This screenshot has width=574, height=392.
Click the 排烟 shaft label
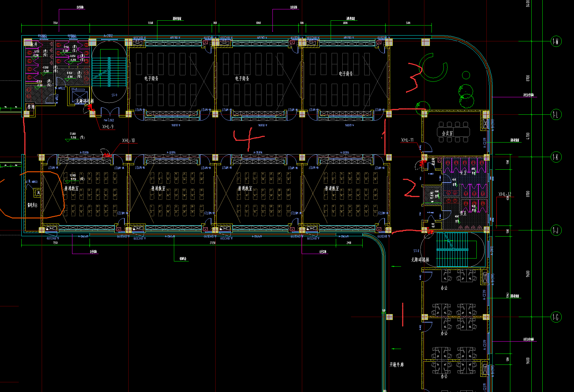(x=31, y=107)
